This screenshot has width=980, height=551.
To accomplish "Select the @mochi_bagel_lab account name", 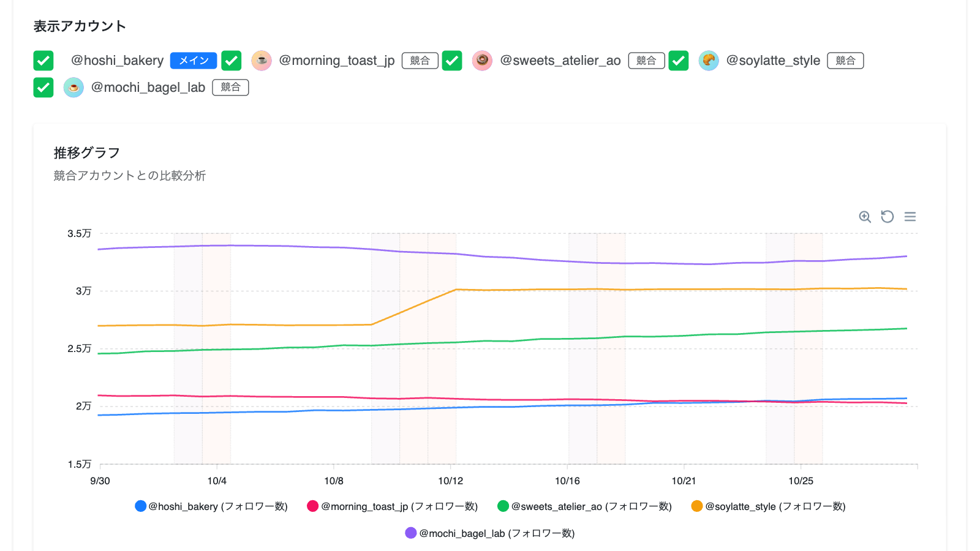I will point(148,88).
